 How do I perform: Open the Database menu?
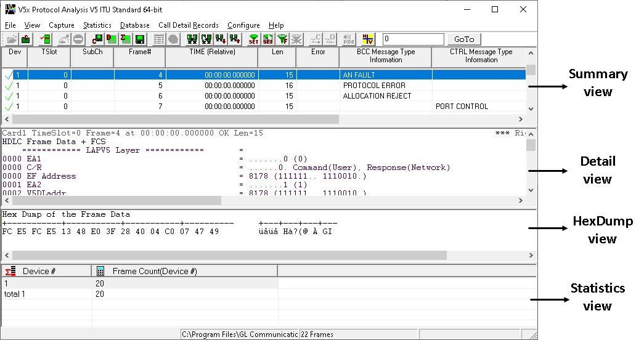tap(135, 25)
